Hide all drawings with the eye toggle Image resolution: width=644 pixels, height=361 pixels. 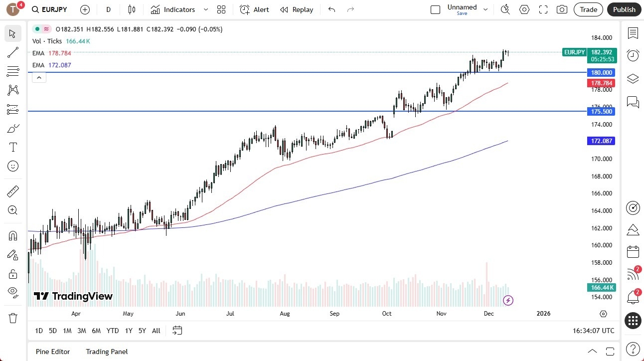tap(12, 293)
